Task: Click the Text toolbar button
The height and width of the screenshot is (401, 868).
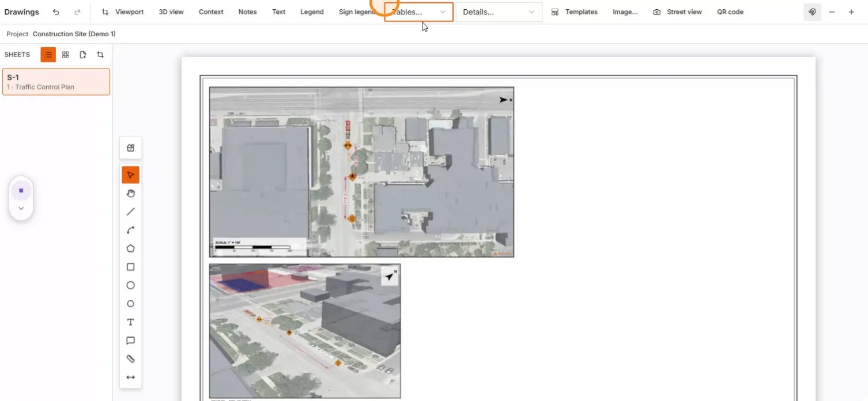Action: point(278,12)
